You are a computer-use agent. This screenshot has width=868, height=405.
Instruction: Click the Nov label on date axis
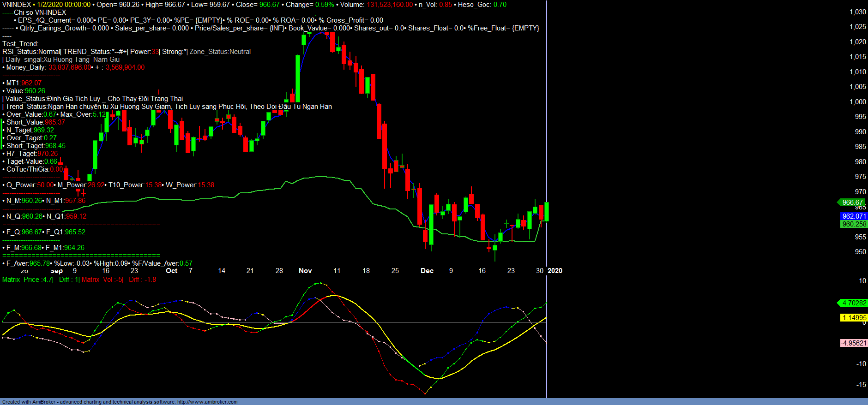[305, 271]
